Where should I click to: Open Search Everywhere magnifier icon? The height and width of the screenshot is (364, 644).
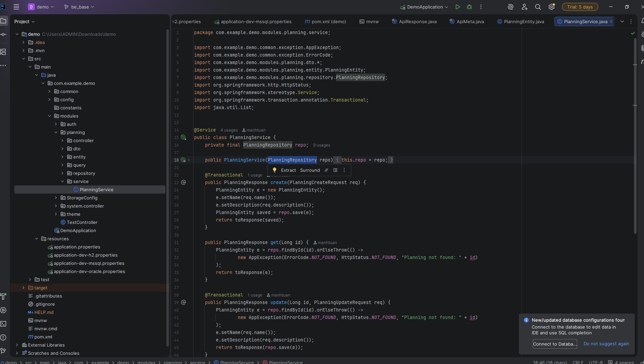pyautogui.click(x=538, y=7)
